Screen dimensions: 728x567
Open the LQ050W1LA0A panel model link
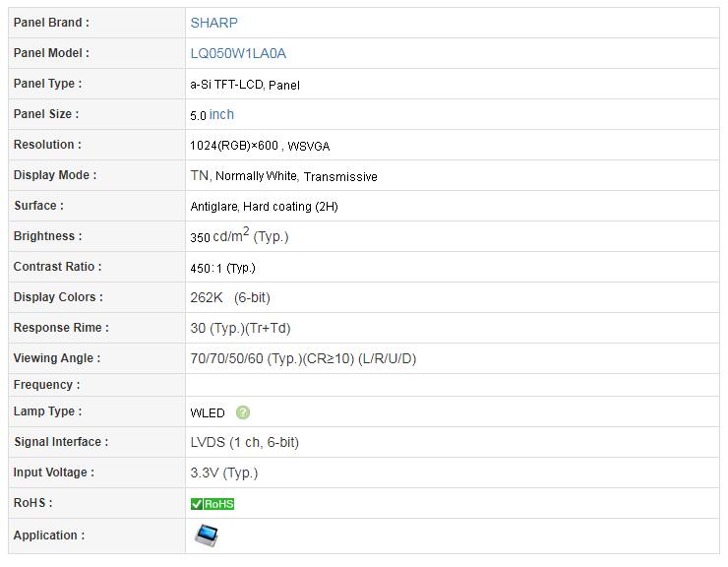coord(238,53)
